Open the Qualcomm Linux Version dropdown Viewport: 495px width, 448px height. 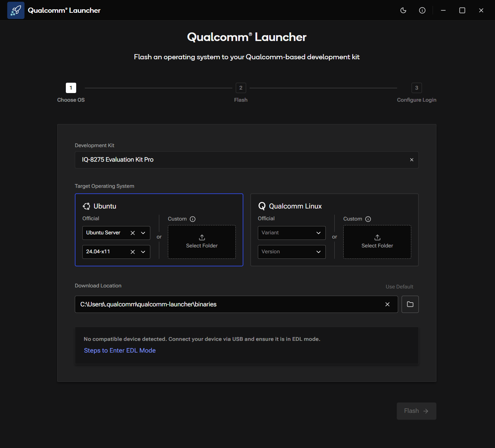click(x=292, y=252)
